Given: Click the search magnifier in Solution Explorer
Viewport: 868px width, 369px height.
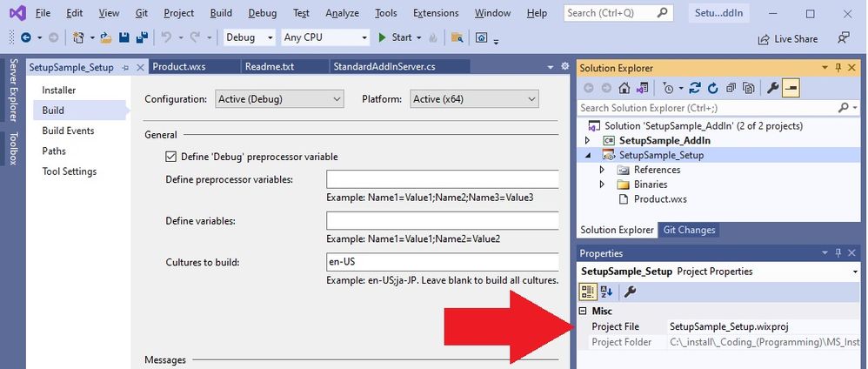Looking at the screenshot, I should (843, 108).
